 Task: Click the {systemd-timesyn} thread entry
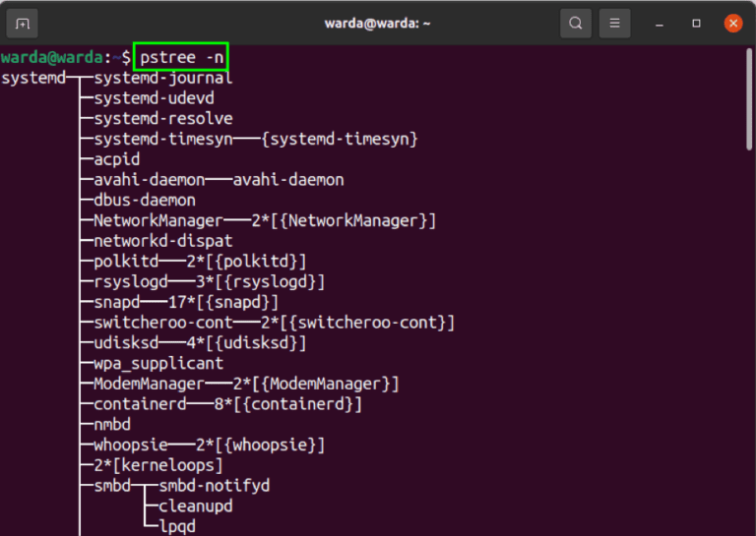(340, 140)
